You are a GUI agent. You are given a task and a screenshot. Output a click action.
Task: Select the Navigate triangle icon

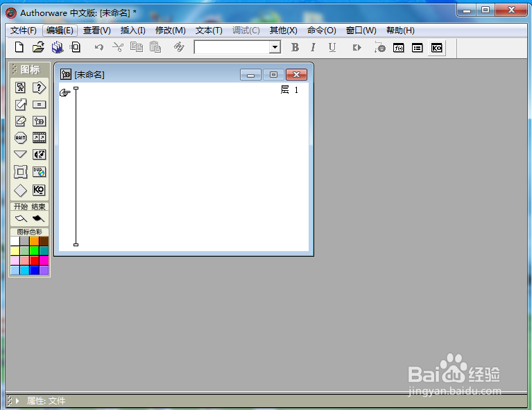pos(20,155)
